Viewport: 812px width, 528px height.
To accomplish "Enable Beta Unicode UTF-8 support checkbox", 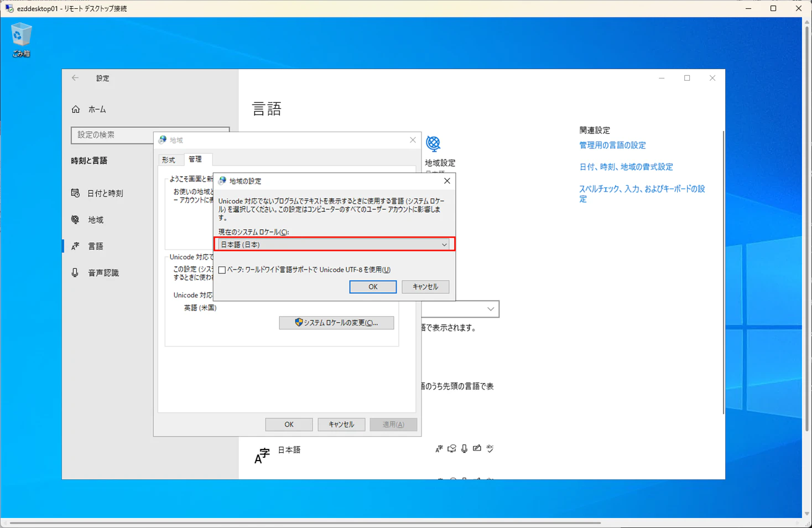I will (222, 270).
